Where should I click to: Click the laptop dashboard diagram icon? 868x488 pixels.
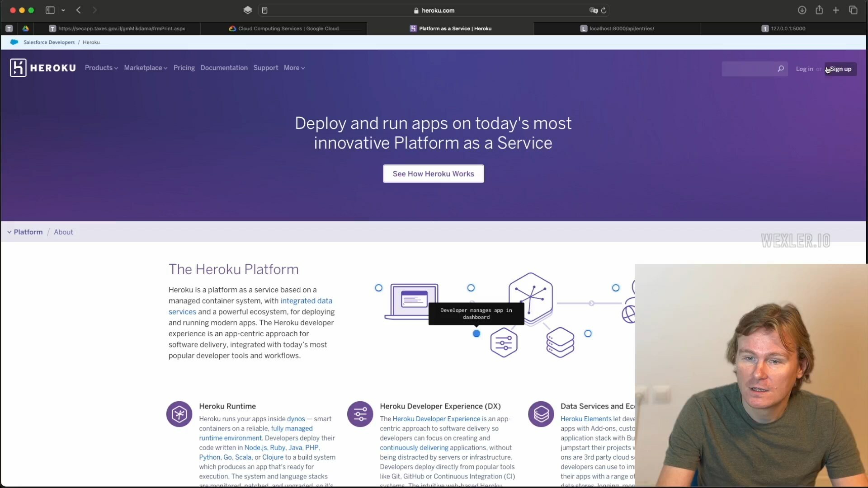pyautogui.click(x=411, y=301)
